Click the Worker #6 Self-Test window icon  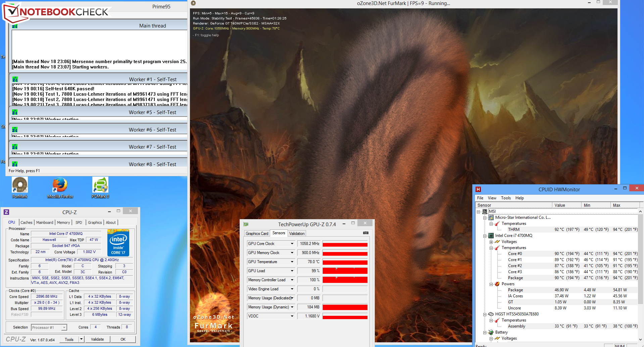tap(15, 130)
